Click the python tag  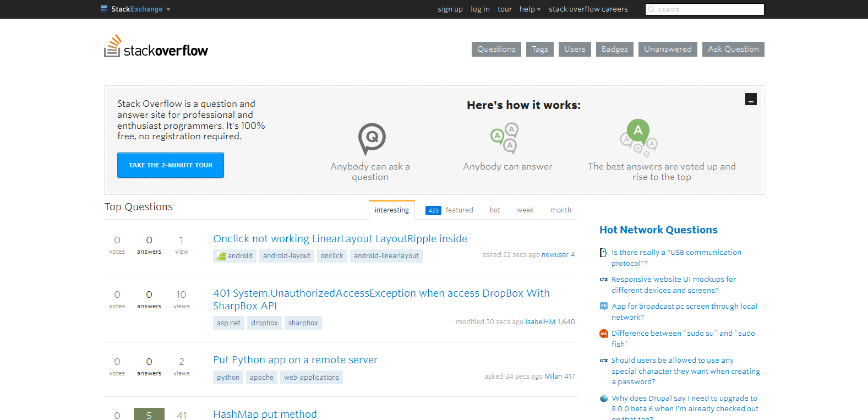pos(228,378)
